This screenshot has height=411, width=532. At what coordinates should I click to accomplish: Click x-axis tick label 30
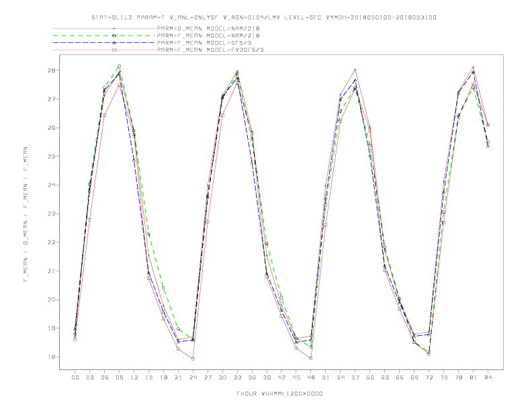pos(222,377)
